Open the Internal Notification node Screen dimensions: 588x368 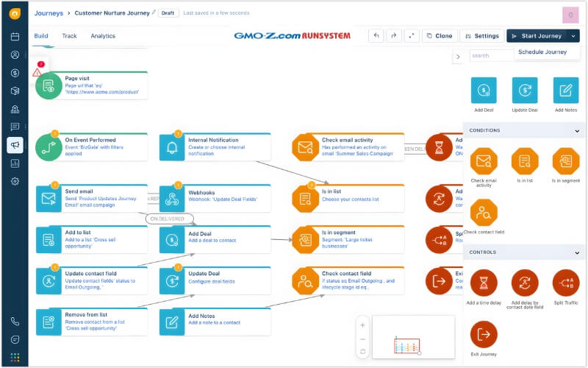(215, 147)
